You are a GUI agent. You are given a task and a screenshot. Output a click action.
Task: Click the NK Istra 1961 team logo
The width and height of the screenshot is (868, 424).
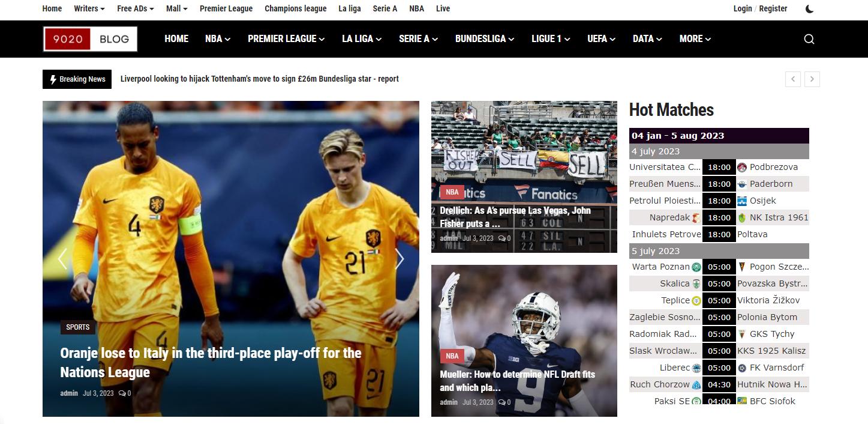click(742, 217)
